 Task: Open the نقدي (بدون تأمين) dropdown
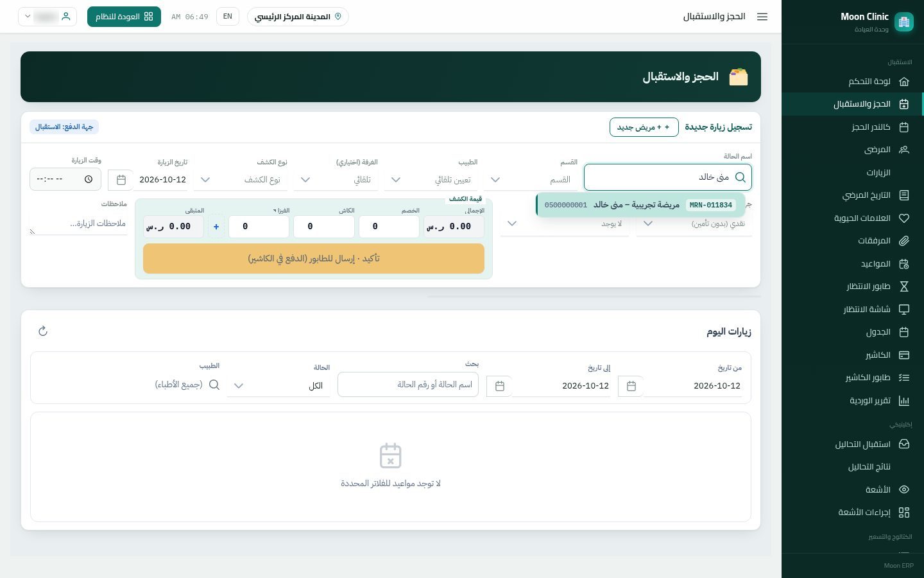click(x=694, y=223)
